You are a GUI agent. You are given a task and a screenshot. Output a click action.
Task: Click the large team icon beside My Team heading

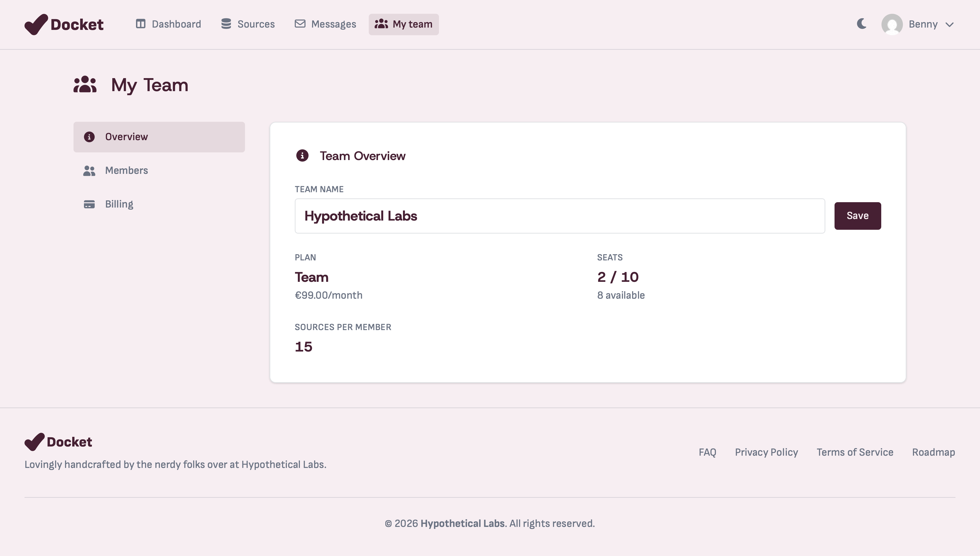(85, 84)
